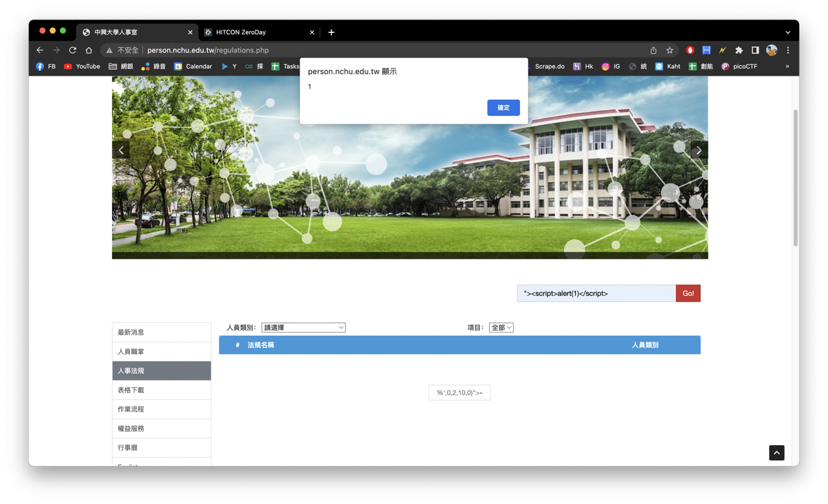Open 人員職掌 in the sidebar
The width and height of the screenshot is (828, 504).
[x=162, y=351]
